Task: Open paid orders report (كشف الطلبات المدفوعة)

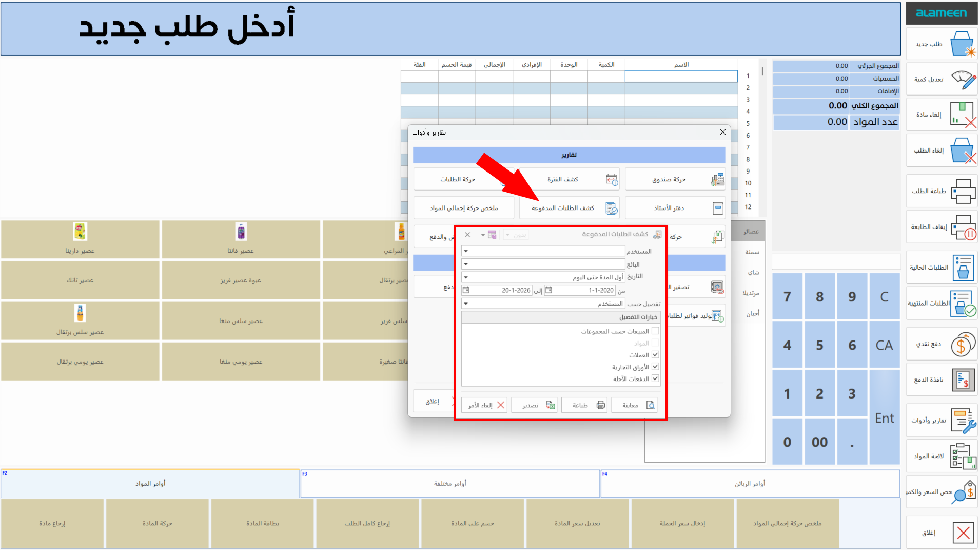Action: point(569,208)
